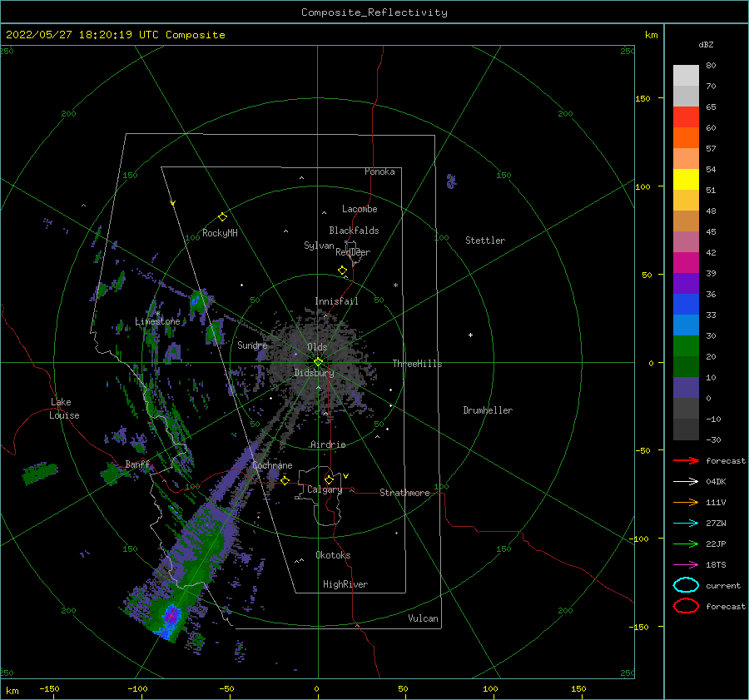Click the Composite_Reflectivity title
749x700 pixels.
tap(374, 12)
